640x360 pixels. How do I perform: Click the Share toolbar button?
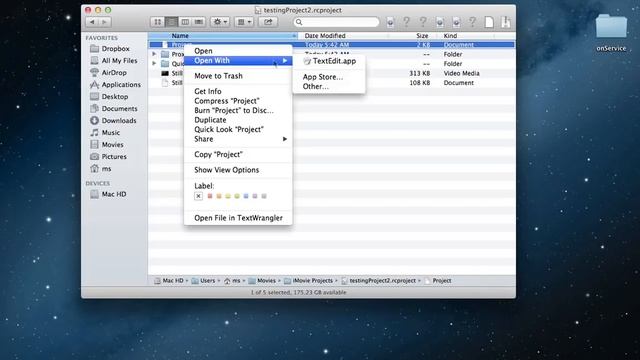[x=268, y=22]
